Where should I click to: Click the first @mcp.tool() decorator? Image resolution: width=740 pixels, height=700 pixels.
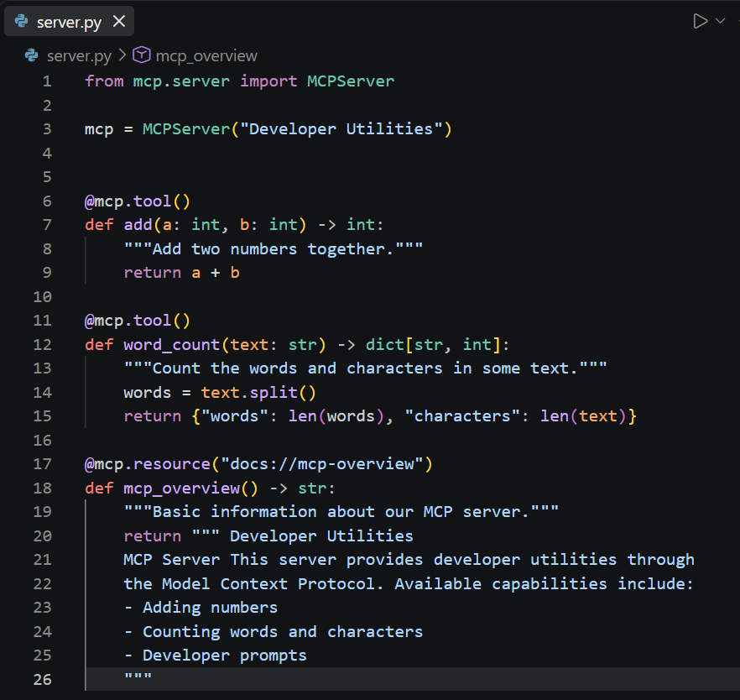pos(138,201)
